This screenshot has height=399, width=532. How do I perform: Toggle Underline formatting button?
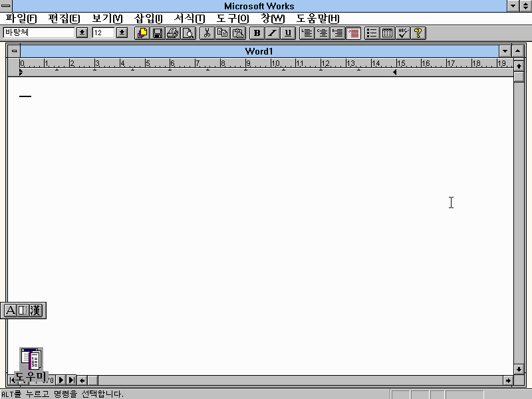pos(288,33)
